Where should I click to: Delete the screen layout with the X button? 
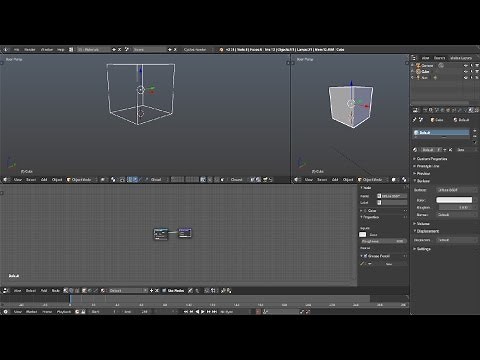click(120, 49)
